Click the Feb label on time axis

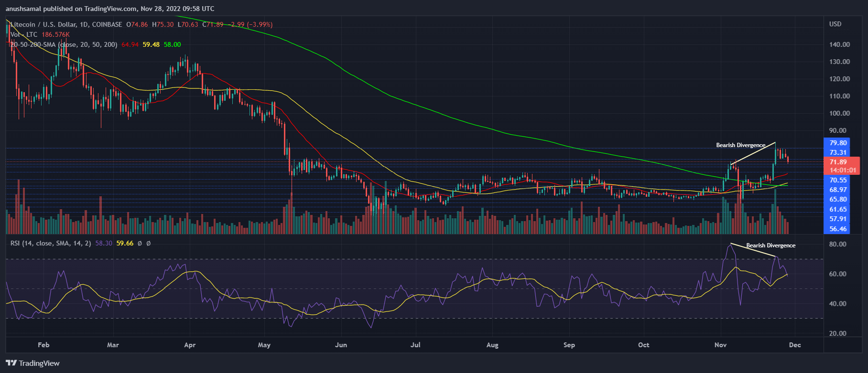tap(43, 345)
